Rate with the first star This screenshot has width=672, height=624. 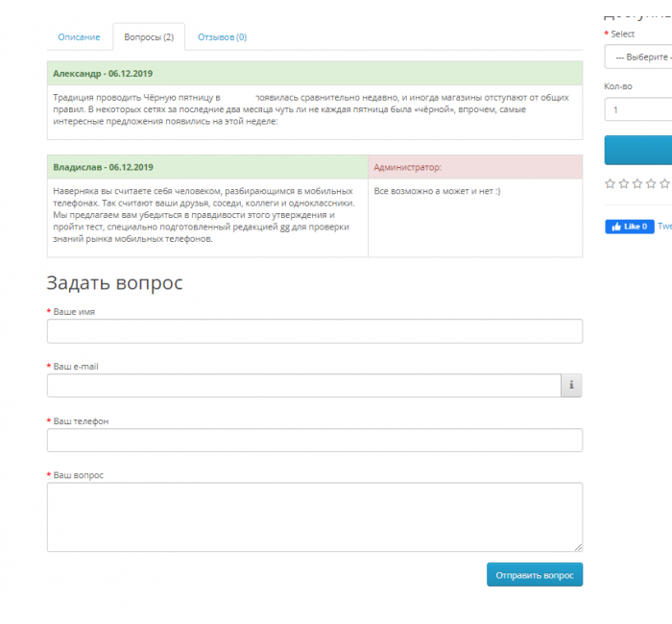[610, 184]
